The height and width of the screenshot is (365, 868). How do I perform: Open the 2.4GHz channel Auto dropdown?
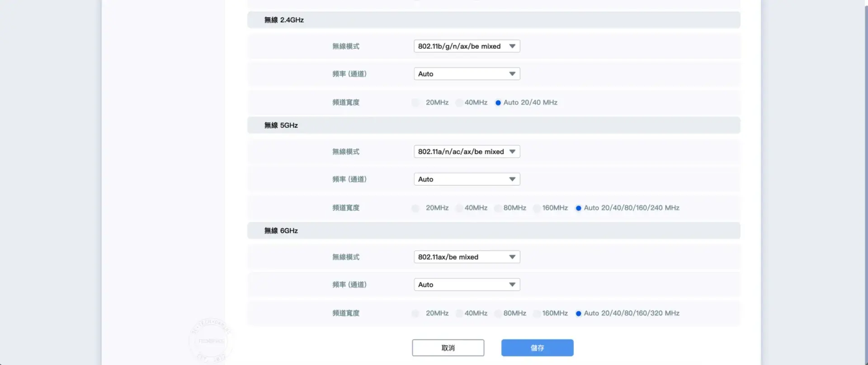coord(467,74)
